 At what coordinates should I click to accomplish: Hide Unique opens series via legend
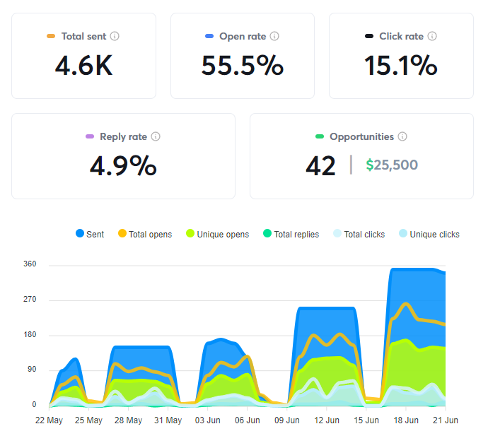click(x=218, y=234)
